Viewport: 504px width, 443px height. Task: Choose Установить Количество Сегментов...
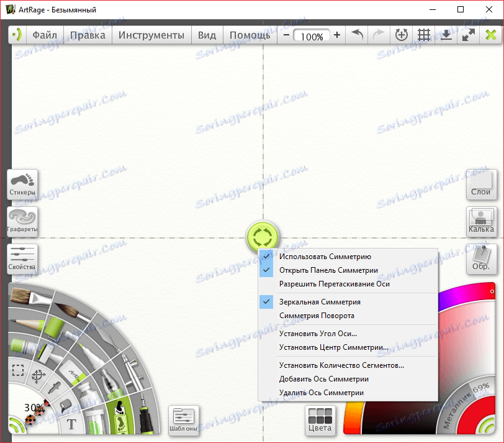pos(348,365)
